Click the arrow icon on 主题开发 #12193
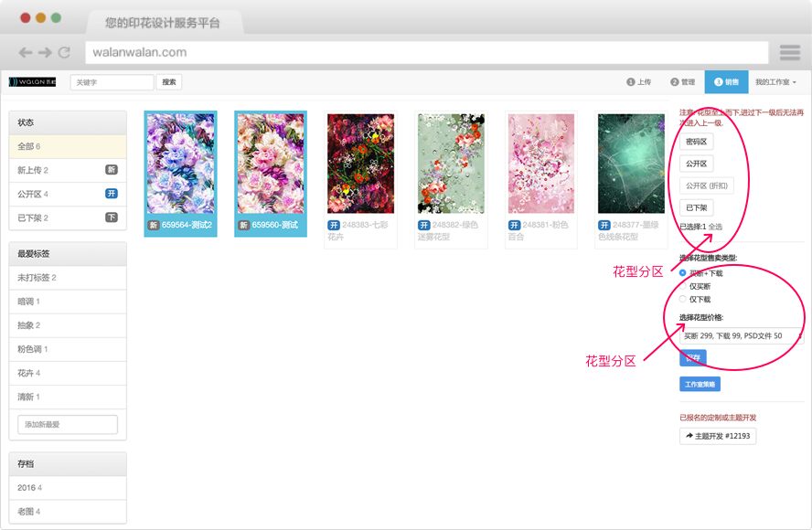Screen dimensions: 812x530 tap(688, 435)
